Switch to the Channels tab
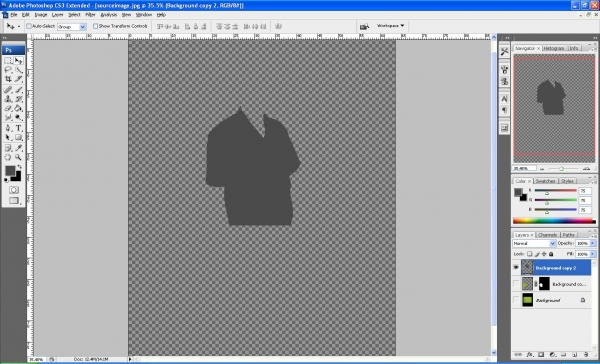The width and height of the screenshot is (600, 364). [x=548, y=235]
